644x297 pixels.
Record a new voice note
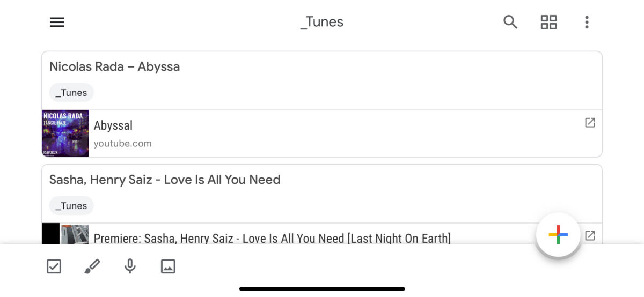[130, 266]
